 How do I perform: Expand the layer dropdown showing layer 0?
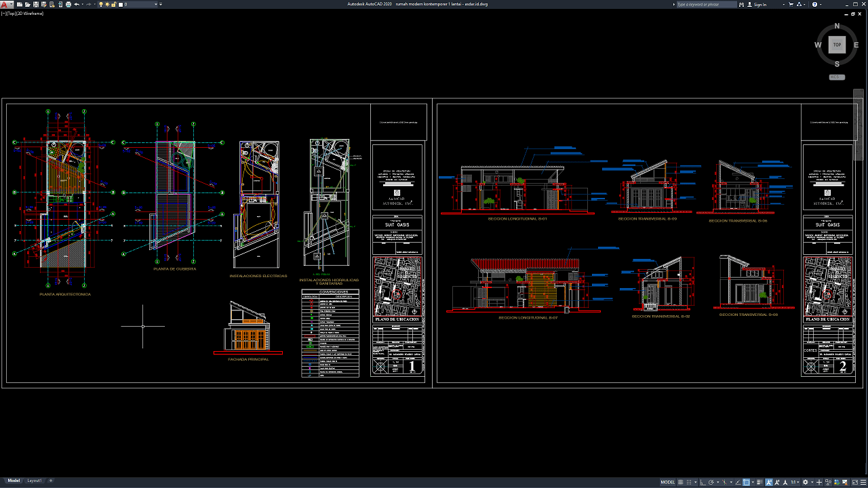(x=156, y=4)
